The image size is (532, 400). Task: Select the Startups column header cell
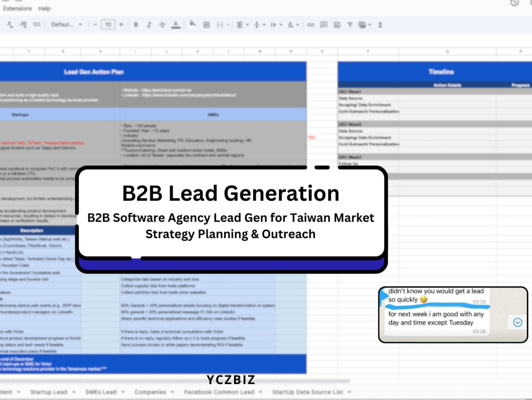tap(60, 115)
